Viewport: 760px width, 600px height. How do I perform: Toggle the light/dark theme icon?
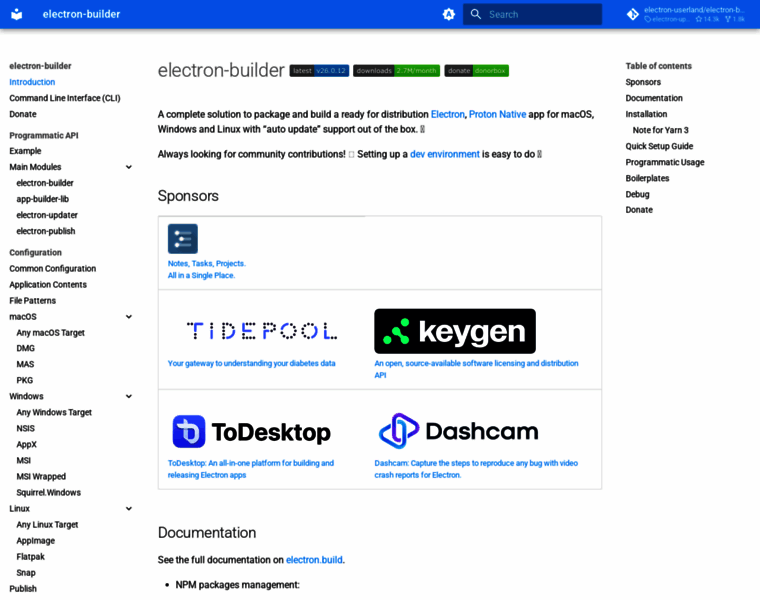click(x=449, y=15)
